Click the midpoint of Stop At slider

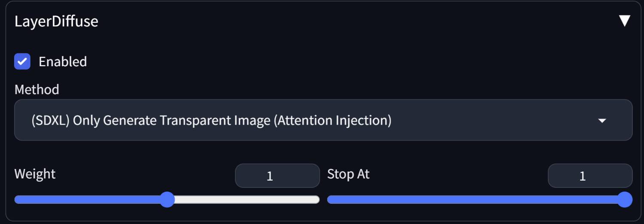coord(480,199)
